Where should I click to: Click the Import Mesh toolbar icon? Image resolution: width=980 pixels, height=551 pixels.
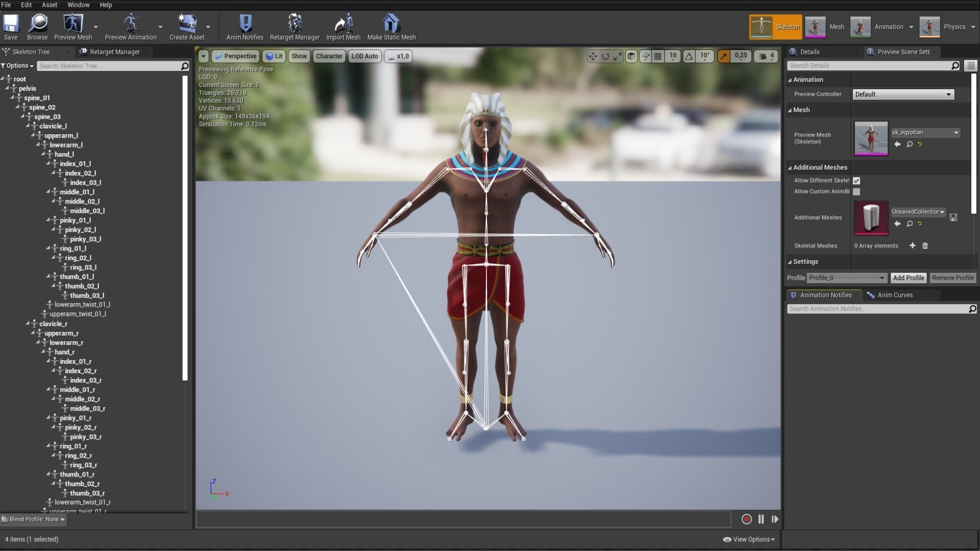tap(343, 27)
